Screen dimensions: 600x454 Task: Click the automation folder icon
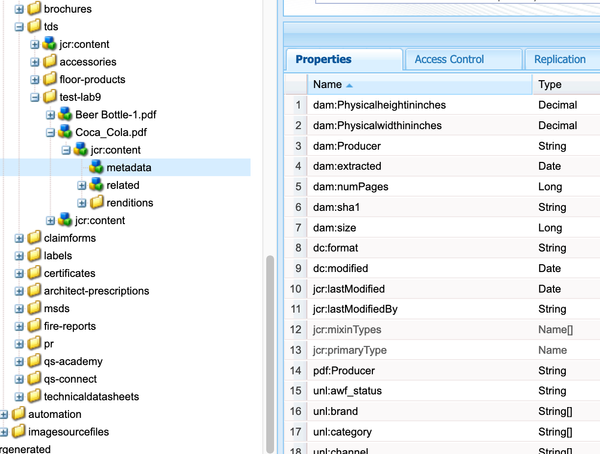coord(18,414)
